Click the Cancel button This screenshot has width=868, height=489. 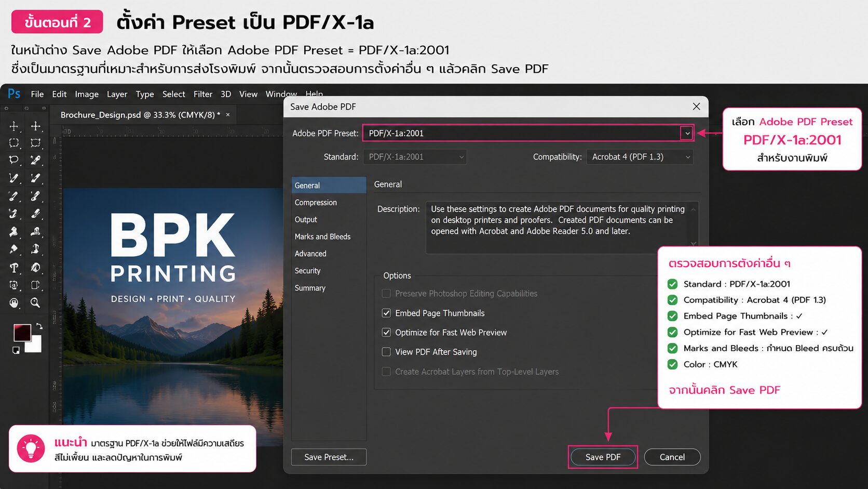click(672, 457)
